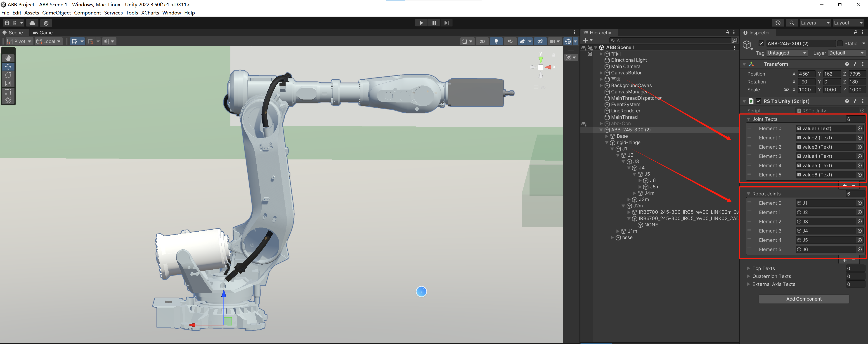Click the Position X input field
The height and width of the screenshot is (344, 868).
(806, 74)
